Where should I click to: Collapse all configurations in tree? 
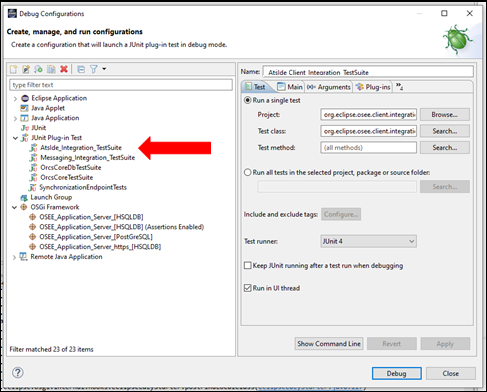pyautogui.click(x=81, y=69)
